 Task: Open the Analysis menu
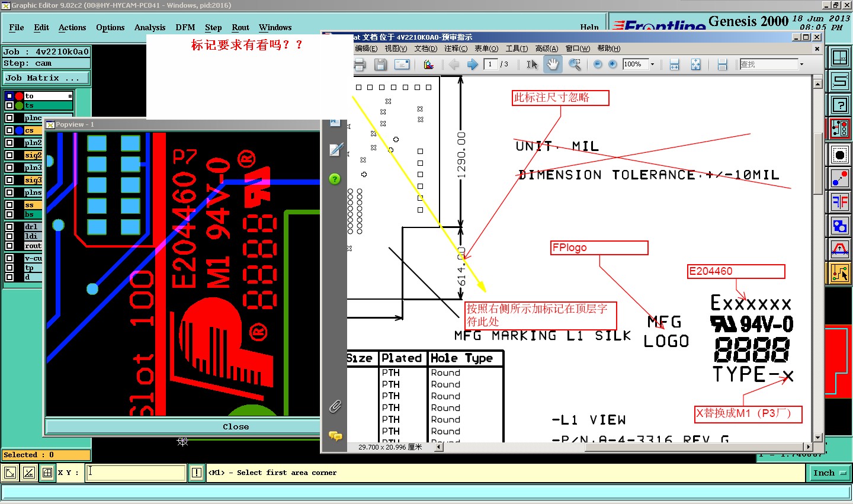(x=150, y=28)
